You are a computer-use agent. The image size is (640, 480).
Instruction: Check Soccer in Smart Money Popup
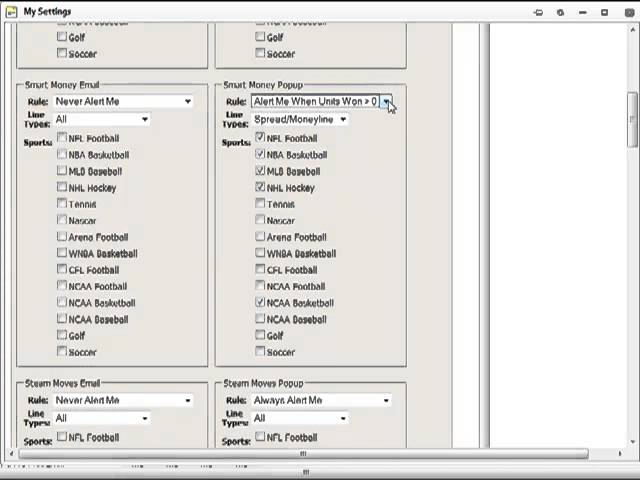[260, 351]
